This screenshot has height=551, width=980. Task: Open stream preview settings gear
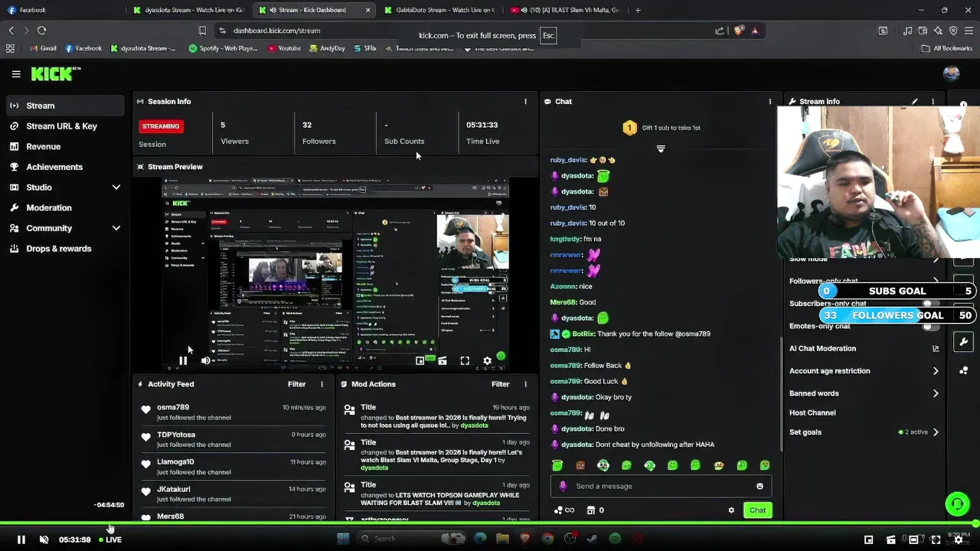coord(487,360)
